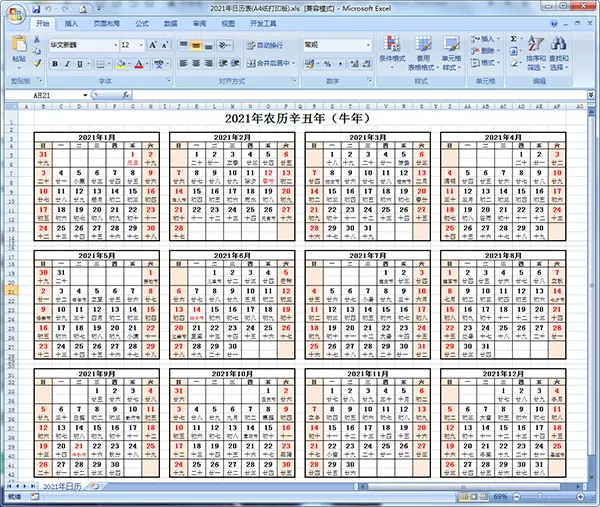This screenshot has width=600, height=507.
Task: Copy selection using the Copy icon
Action: click(x=37, y=51)
